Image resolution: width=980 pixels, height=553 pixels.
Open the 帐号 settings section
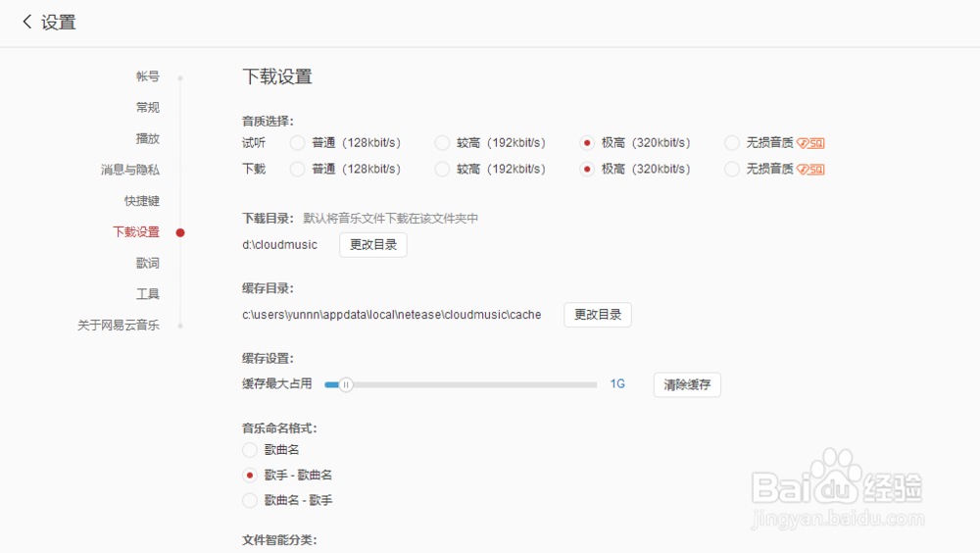(x=148, y=76)
